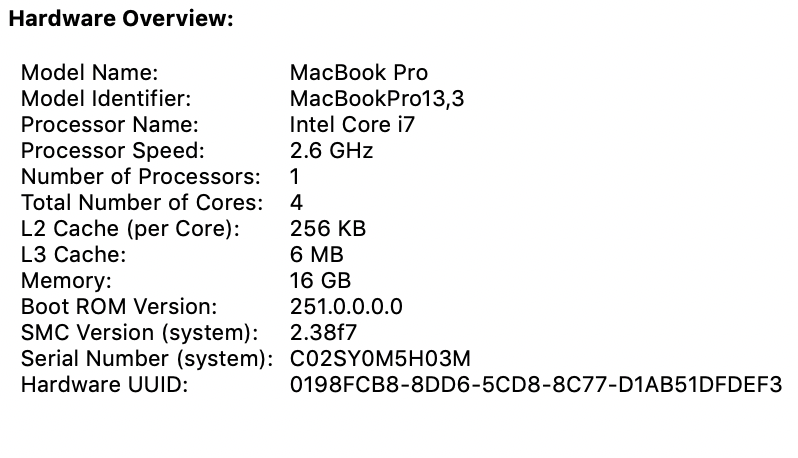Click the Boot ROM Version label
Image resolution: width=798 pixels, height=458 pixels.
pyautogui.click(x=118, y=307)
